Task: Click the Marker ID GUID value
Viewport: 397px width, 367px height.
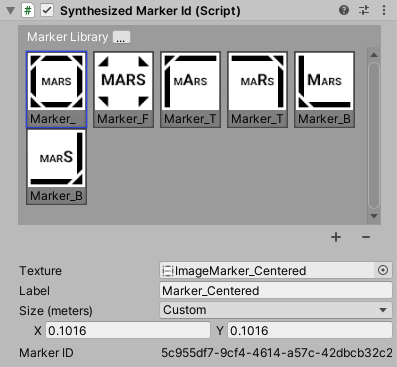Action: [x=277, y=353]
